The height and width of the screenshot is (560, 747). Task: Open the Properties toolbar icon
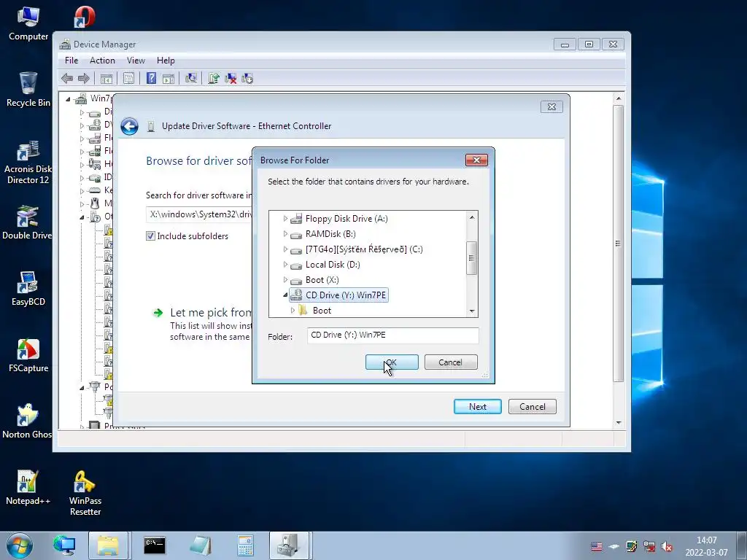pyautogui.click(x=128, y=79)
